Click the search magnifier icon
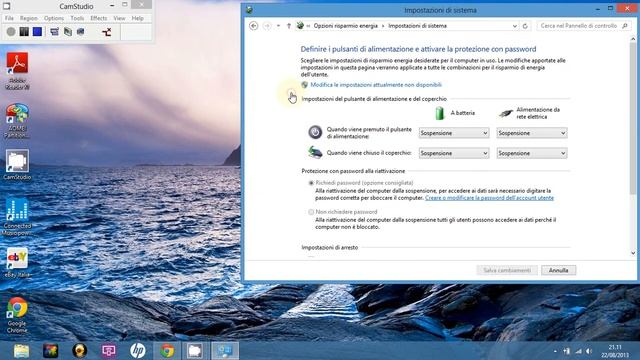 (625, 26)
